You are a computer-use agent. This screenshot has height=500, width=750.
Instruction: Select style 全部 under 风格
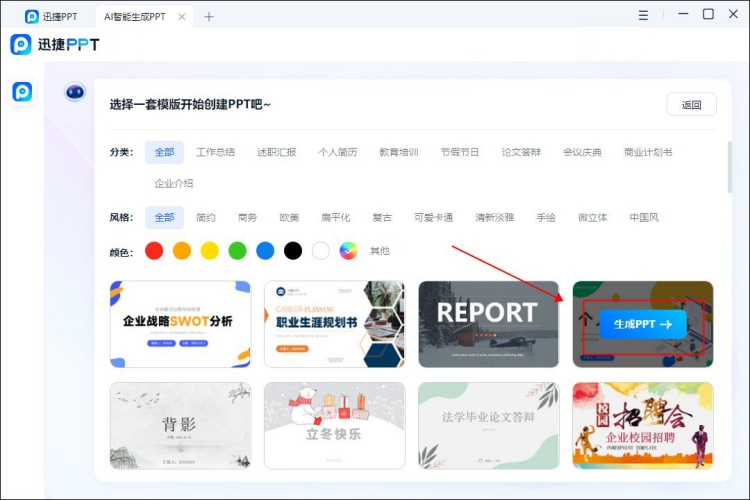coord(164,218)
